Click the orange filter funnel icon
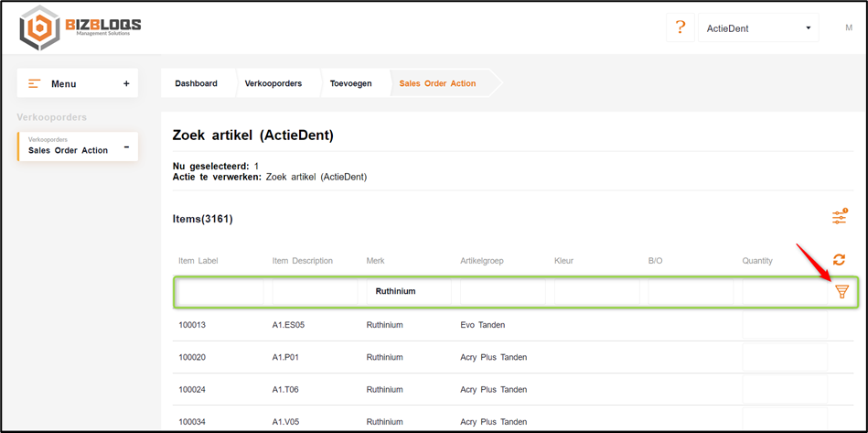 [841, 292]
